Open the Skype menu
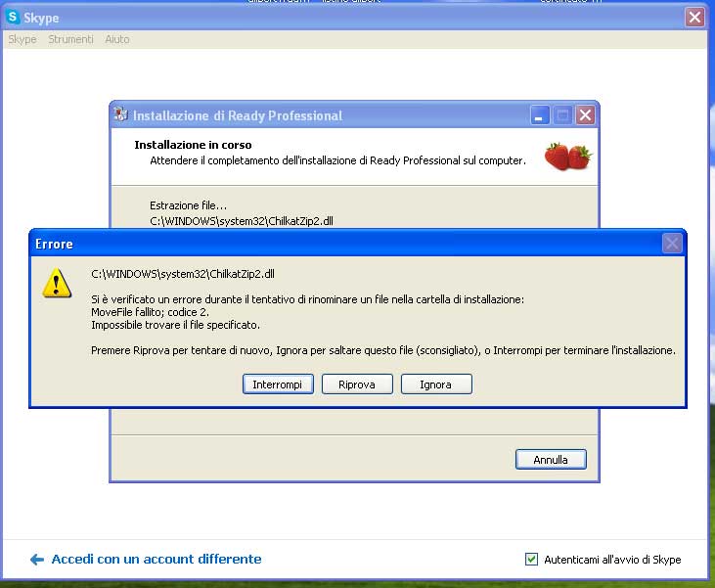This screenshot has width=715, height=588. click(22, 39)
